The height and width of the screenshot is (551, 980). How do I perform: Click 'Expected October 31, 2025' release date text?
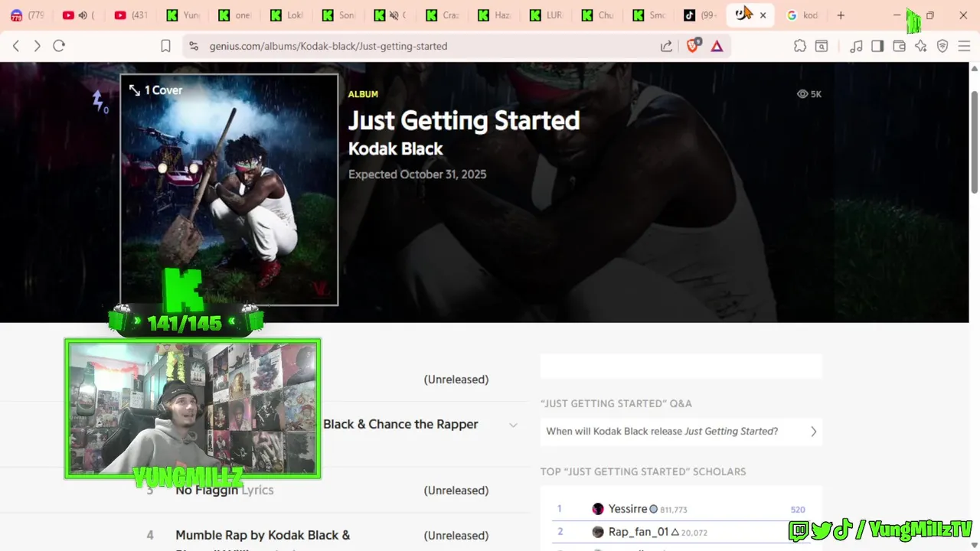coord(417,174)
